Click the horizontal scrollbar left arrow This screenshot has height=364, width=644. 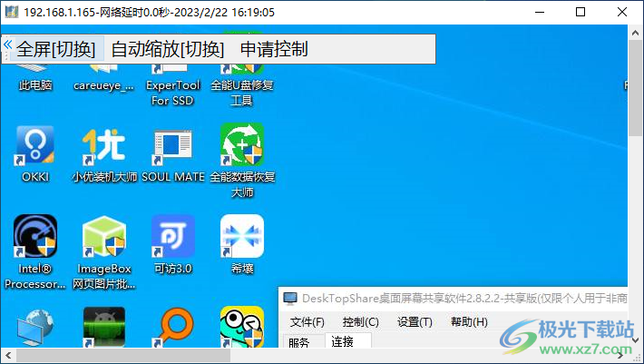pos(8,355)
